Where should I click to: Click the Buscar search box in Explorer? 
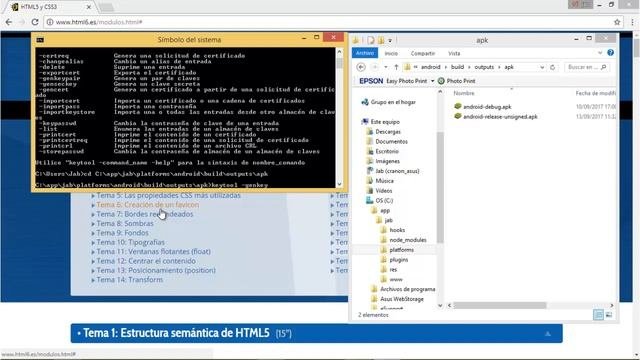(x=587, y=67)
